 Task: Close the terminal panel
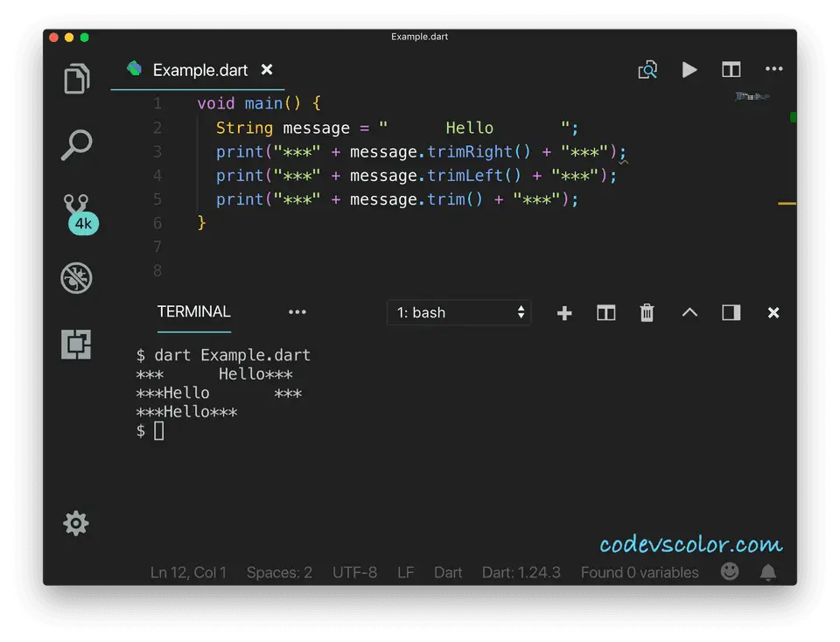coord(773,313)
